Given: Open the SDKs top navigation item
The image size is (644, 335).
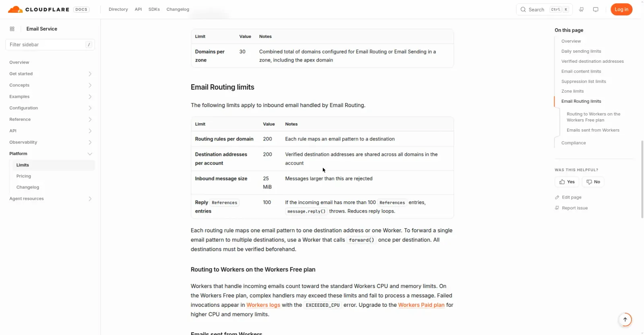Looking at the screenshot, I should [154, 9].
